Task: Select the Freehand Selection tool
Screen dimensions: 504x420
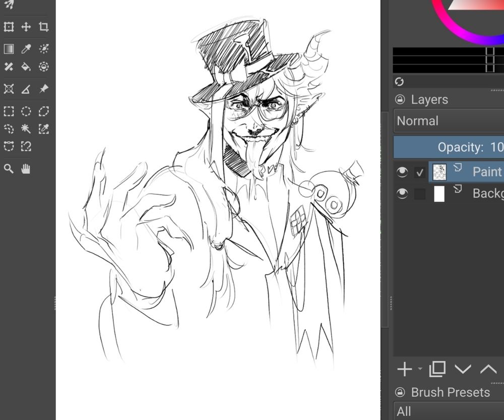Action: pyautogui.click(x=9, y=129)
